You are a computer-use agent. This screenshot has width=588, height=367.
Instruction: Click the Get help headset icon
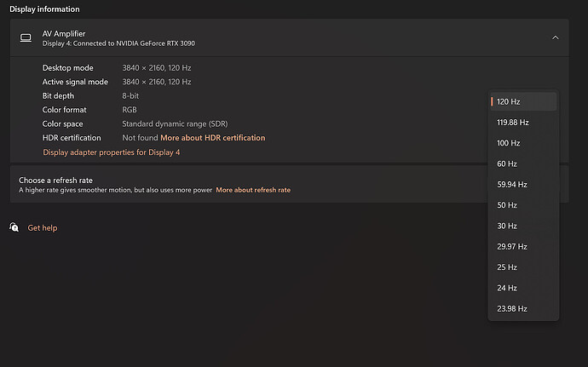[x=14, y=227]
